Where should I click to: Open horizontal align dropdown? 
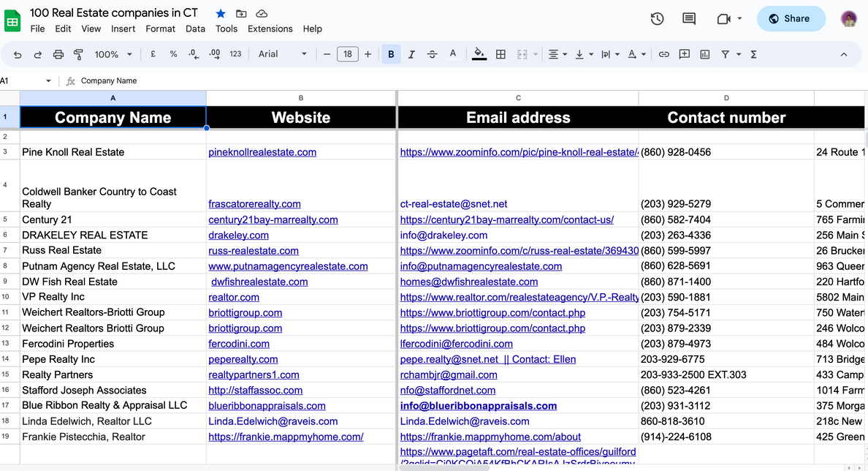tap(557, 54)
